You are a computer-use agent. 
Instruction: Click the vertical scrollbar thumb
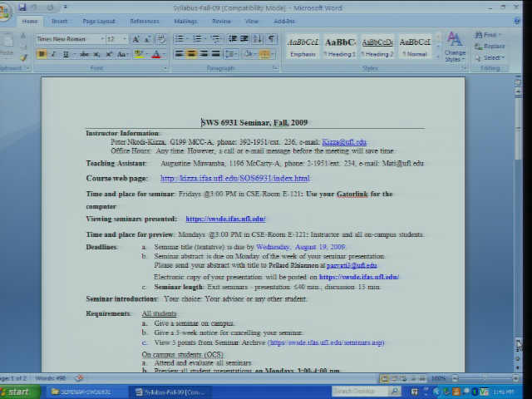point(518,127)
